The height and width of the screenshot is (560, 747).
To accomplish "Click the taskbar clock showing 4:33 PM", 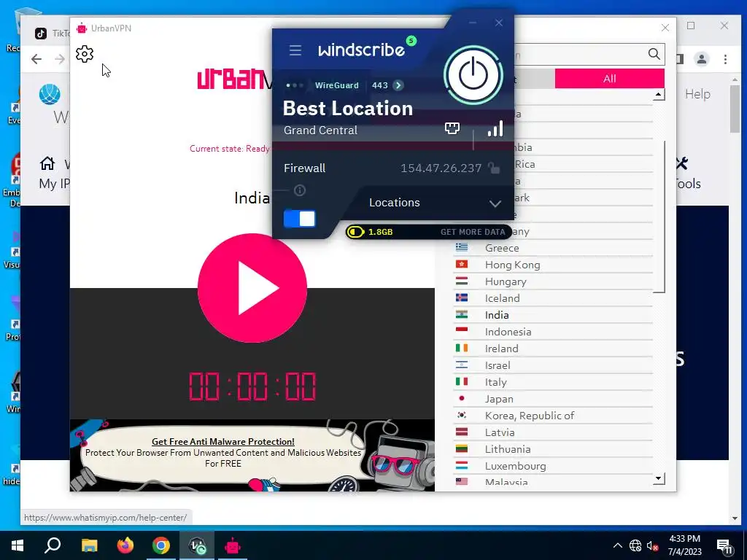I will tap(684, 545).
